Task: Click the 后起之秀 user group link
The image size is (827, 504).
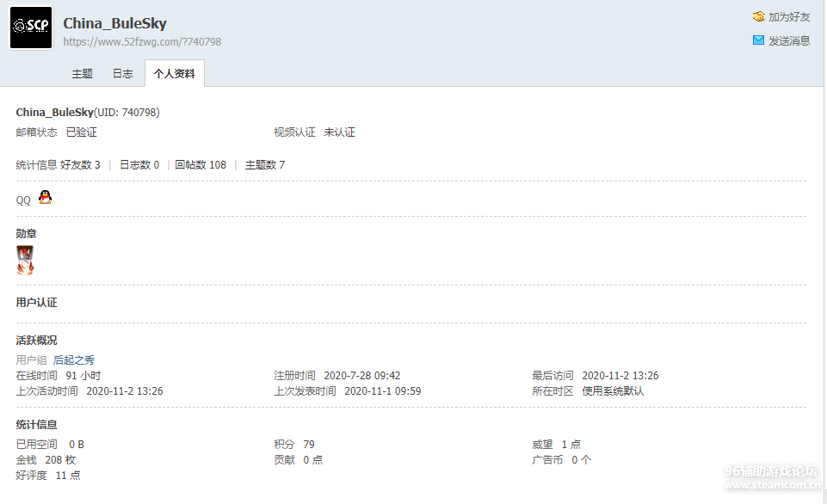Action: pyautogui.click(x=74, y=360)
